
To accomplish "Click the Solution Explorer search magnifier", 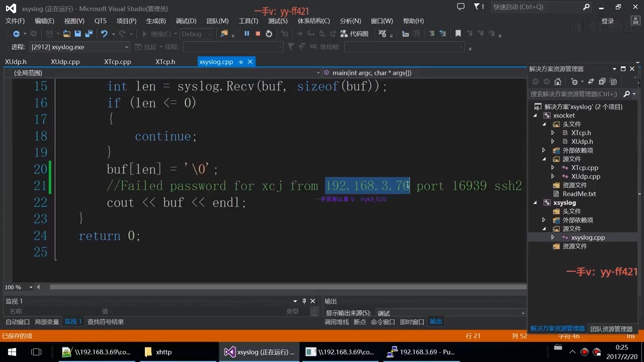I will point(626,94).
